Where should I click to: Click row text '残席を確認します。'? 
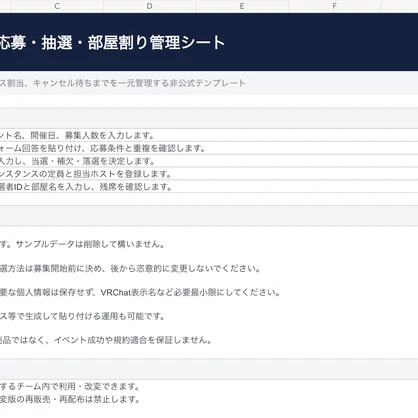136,187
